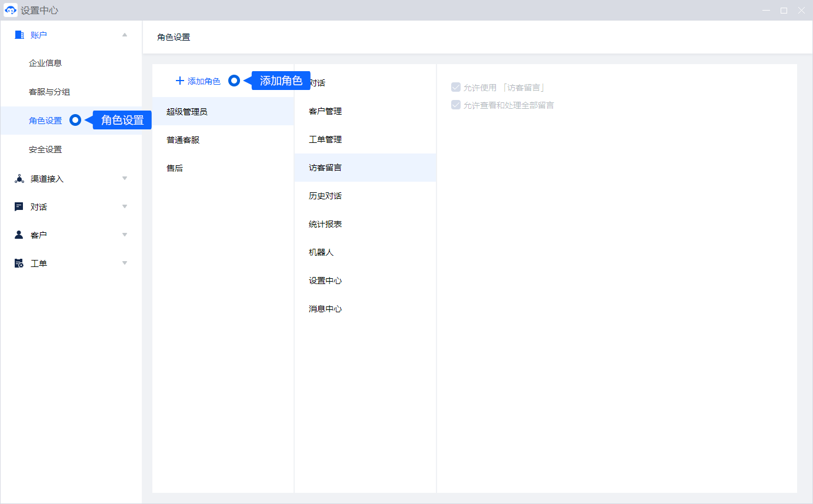Click the 设置中心 app logo icon
Screen dimensions: 813x504
click(11, 11)
